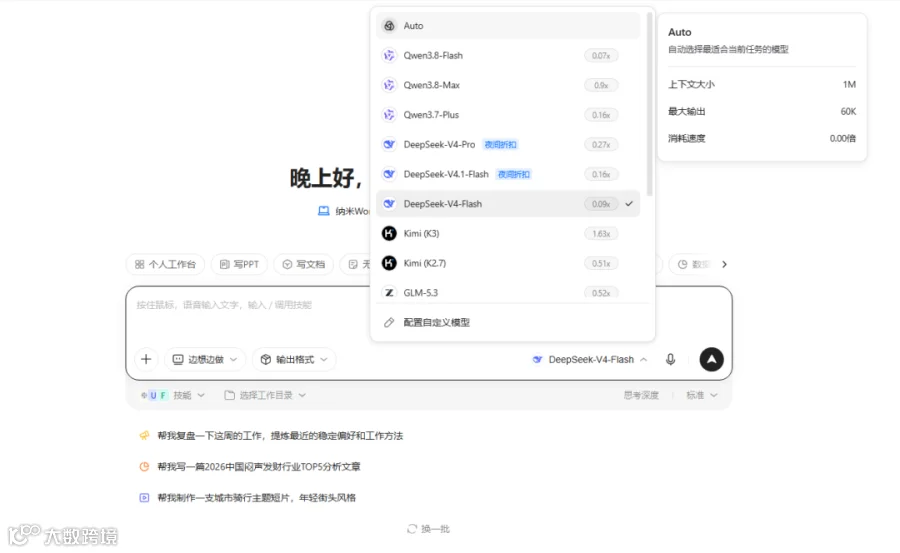Click 夜间折扣 tag on DeepSeek-V4-Pro

(x=501, y=145)
